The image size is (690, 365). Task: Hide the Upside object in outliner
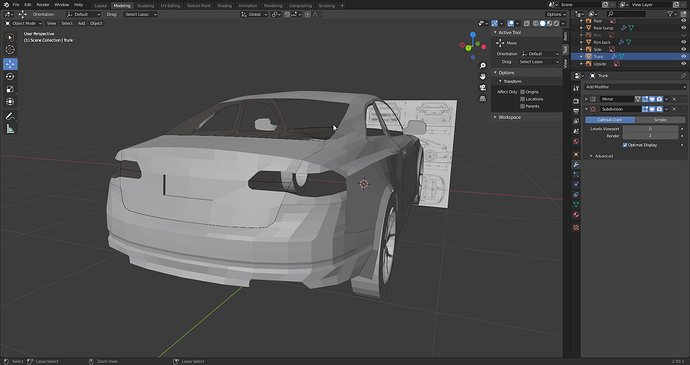click(x=683, y=64)
